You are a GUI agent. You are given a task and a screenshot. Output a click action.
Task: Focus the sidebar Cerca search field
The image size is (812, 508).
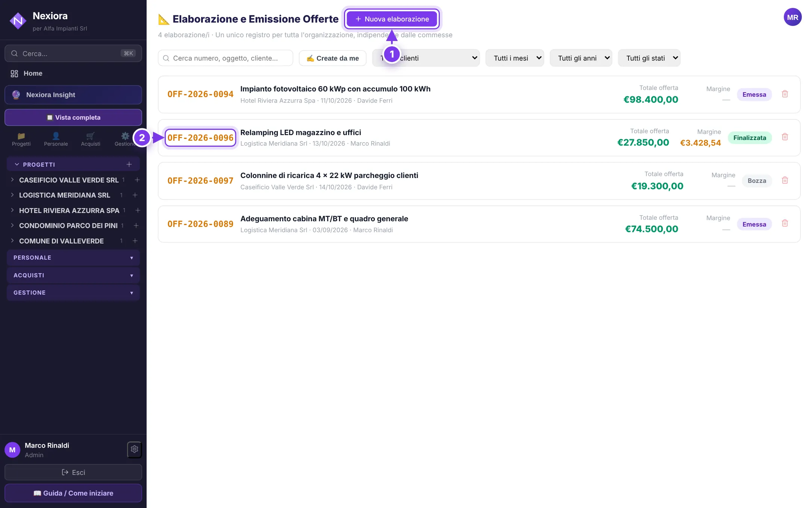(73, 53)
